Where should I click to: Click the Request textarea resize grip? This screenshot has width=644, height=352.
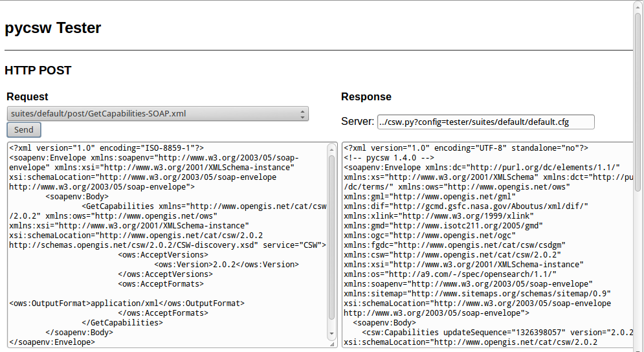click(x=332, y=344)
